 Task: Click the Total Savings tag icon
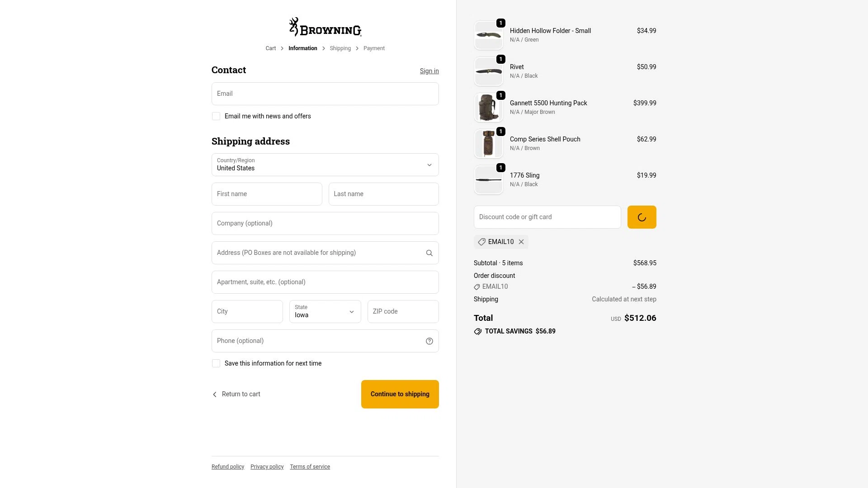tap(478, 331)
